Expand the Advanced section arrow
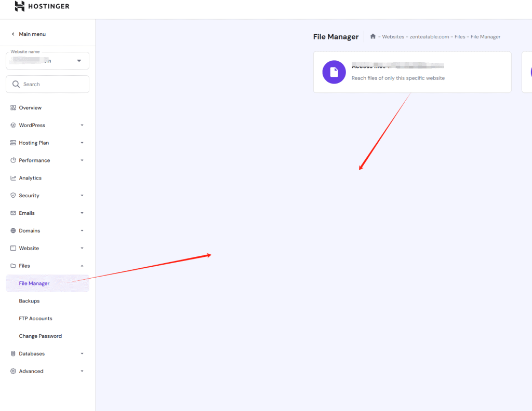Screen dimensions: 532x411 coord(82,372)
